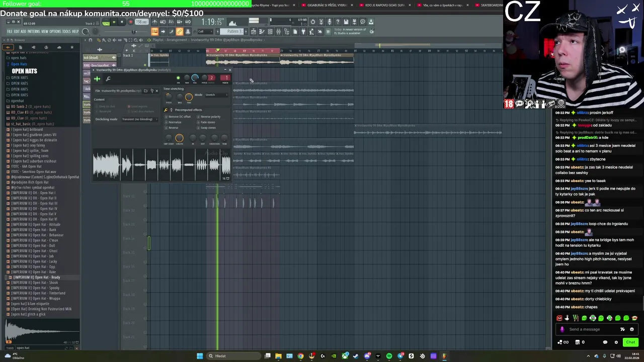This screenshot has width=644, height=362.
Task: Click the sampler VOL knob
Action: [195, 78]
